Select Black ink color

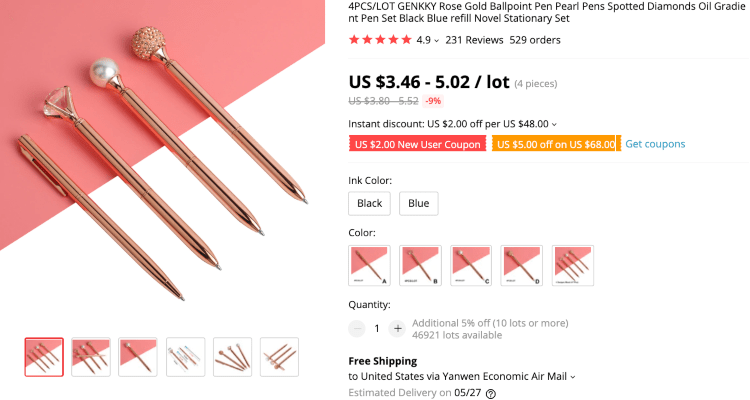tap(369, 203)
